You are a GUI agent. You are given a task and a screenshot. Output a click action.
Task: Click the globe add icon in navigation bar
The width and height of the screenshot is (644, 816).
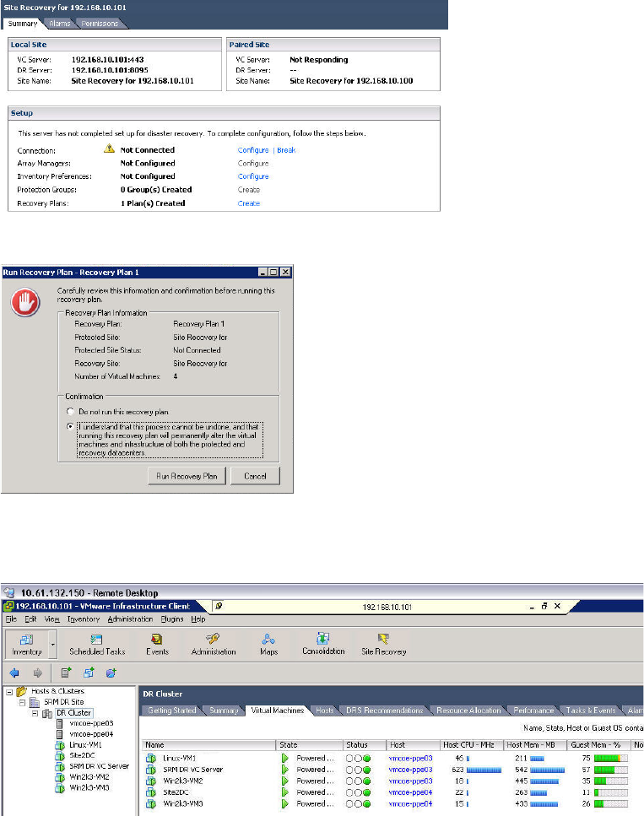coord(111,673)
